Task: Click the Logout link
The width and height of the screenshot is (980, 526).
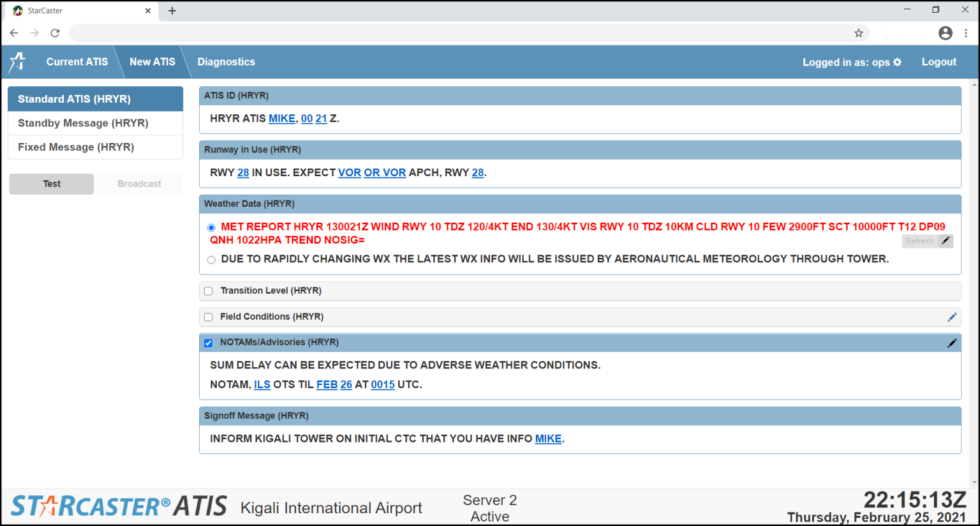Action: click(939, 62)
